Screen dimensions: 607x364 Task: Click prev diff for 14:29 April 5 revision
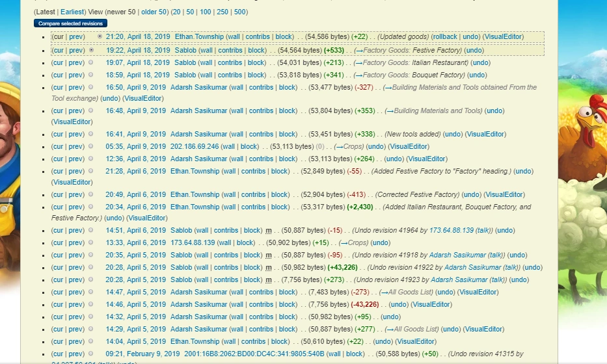[x=76, y=329]
